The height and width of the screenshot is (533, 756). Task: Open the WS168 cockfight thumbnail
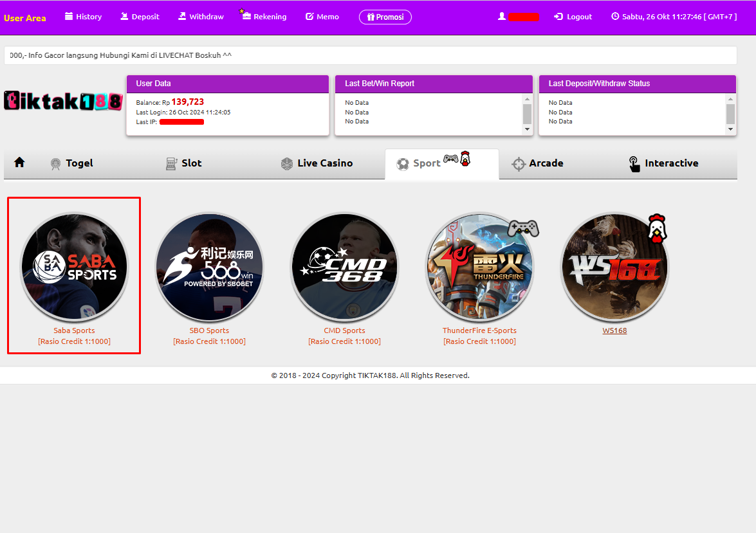coord(614,267)
